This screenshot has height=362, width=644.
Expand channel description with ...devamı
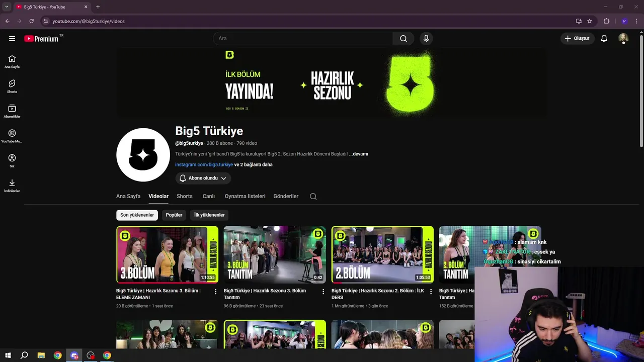[359, 154]
